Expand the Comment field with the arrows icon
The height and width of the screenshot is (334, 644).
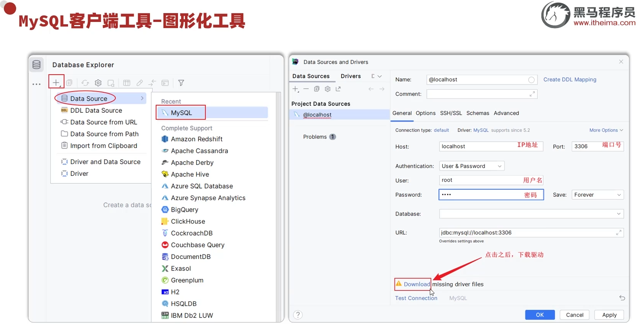point(532,94)
